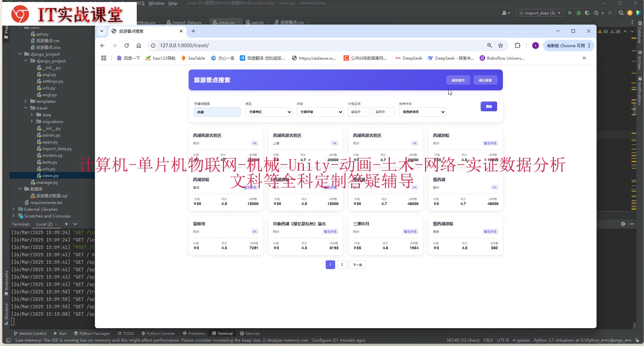This screenshot has height=346, width=644.
Task: Open Version Control tool window
Action: click(x=30, y=333)
